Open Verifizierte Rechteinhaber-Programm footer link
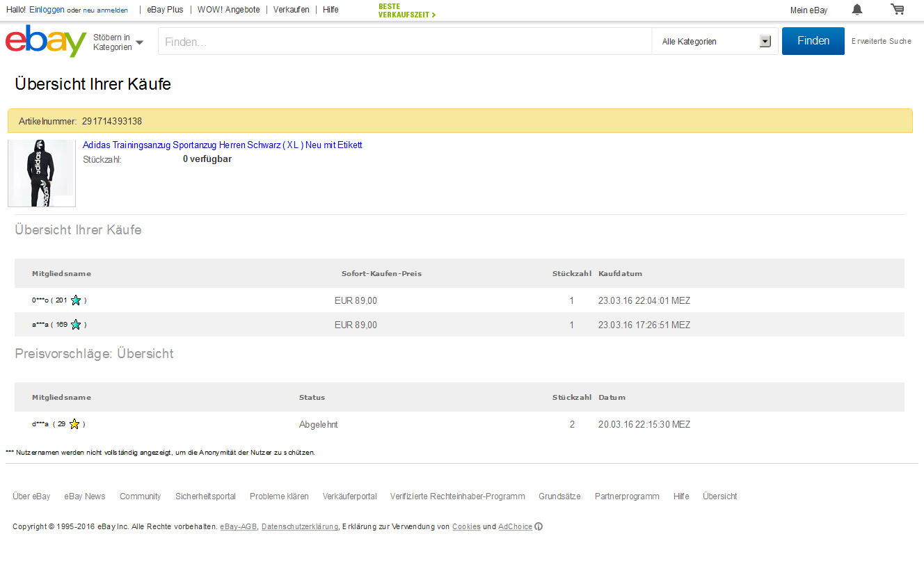The width and height of the screenshot is (924, 566). tap(458, 496)
